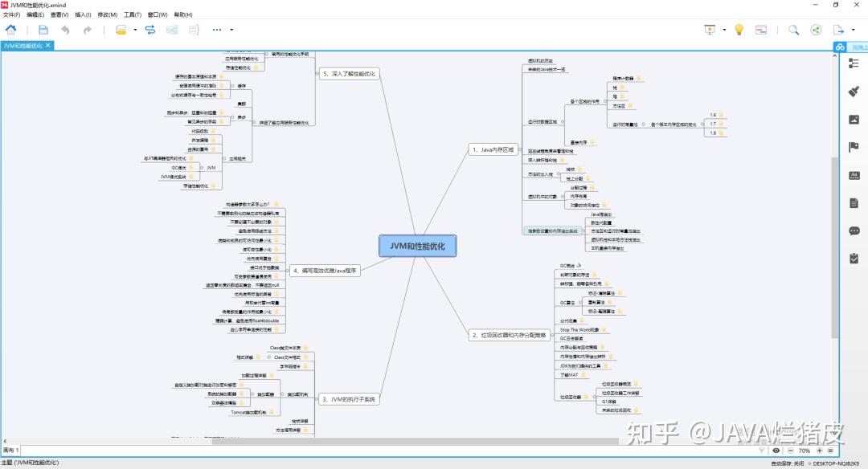The height and width of the screenshot is (469, 868).
Task: Open dropdown arrow next to three-dots icon
Action: (x=231, y=30)
